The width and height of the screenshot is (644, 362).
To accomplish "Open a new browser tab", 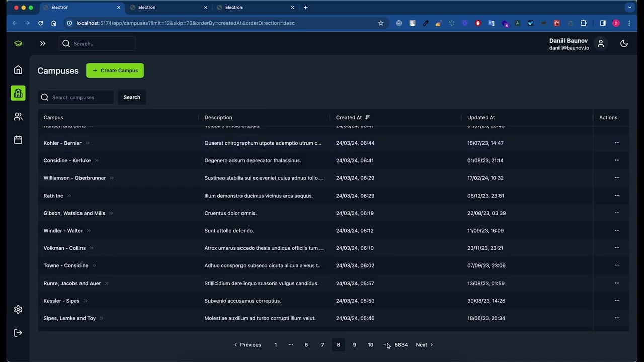I will tap(305, 8).
